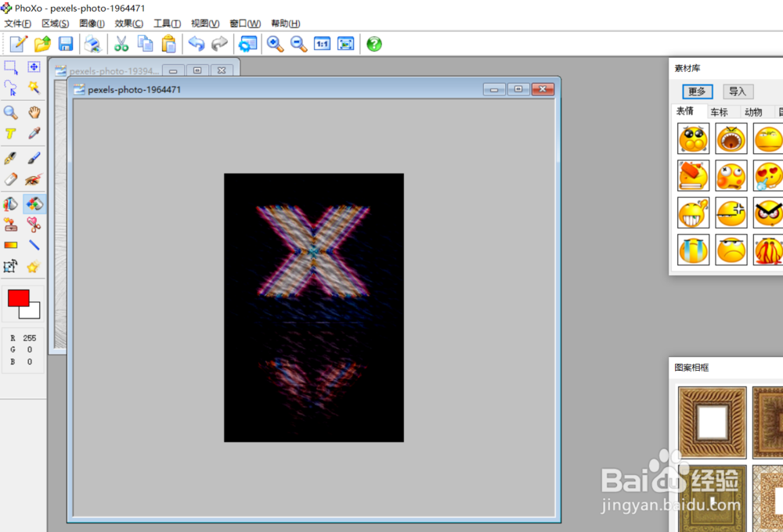The image size is (783, 532).
Task: Select the Eraser tool
Action: pos(10,179)
